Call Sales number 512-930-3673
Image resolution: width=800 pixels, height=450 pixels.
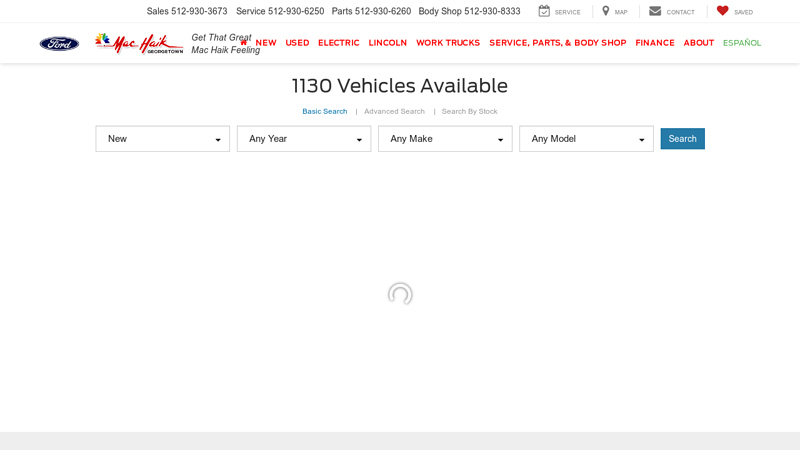(199, 11)
